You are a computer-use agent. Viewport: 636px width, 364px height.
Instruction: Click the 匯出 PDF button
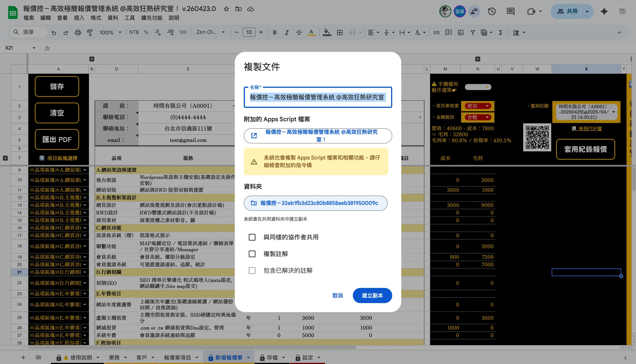pos(57,139)
